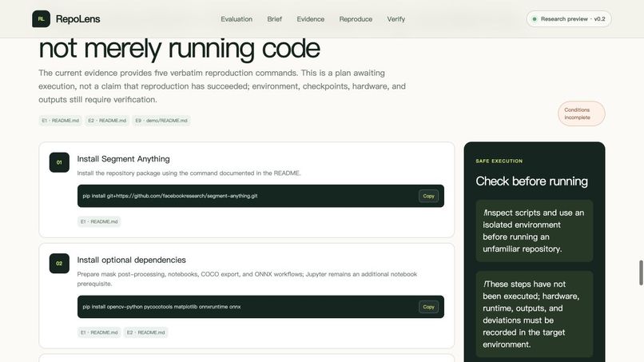Open the Brief nav item
Viewport: 644px width, 362px height.
(x=274, y=19)
